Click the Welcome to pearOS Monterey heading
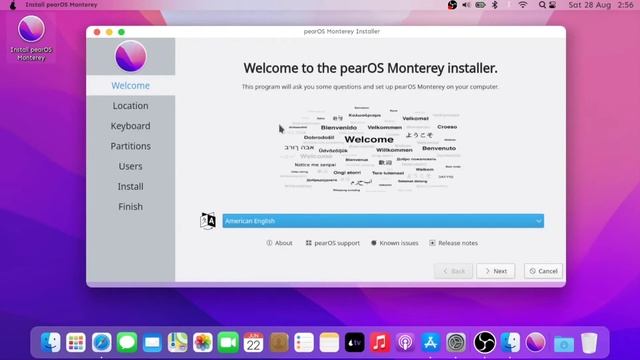640x360 pixels. pyautogui.click(x=370, y=68)
